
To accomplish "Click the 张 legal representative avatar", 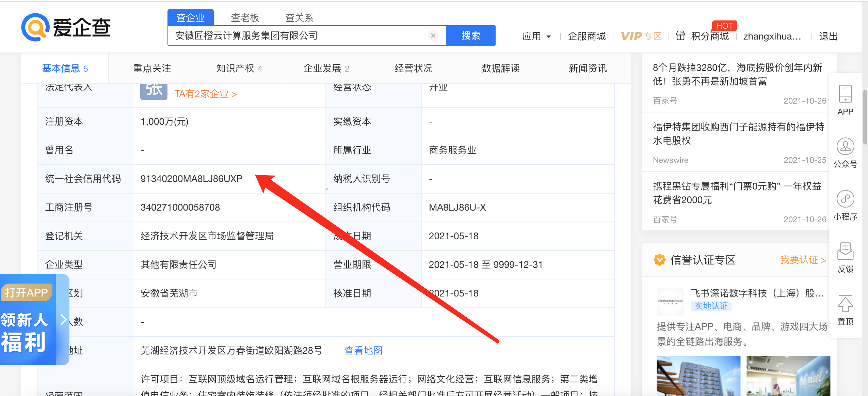I will click(x=154, y=91).
